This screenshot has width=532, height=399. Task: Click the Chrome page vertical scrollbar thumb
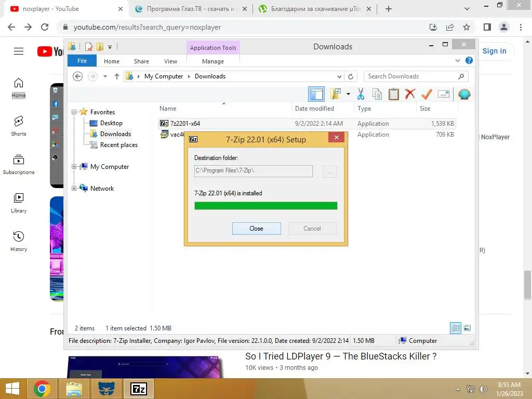point(527,285)
